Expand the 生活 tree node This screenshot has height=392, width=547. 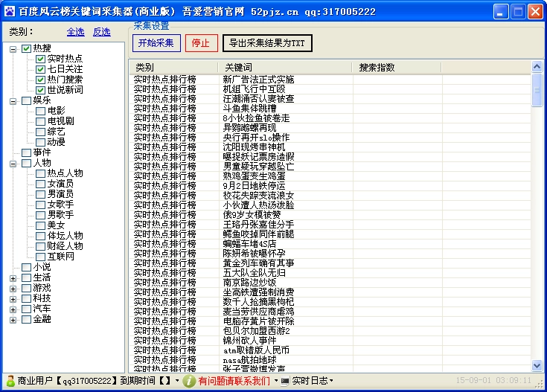click(x=13, y=278)
